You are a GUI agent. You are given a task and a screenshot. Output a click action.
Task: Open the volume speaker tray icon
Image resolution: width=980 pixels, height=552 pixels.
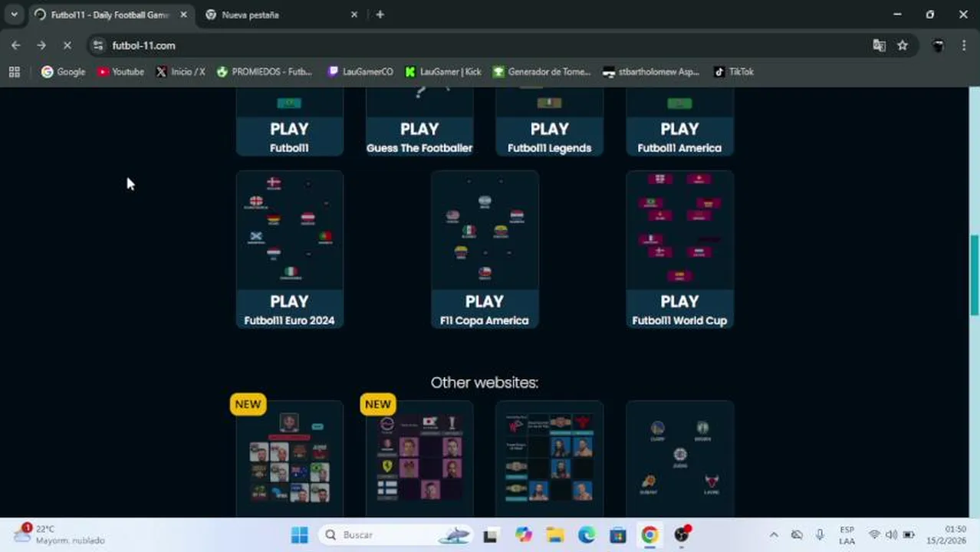click(x=891, y=534)
